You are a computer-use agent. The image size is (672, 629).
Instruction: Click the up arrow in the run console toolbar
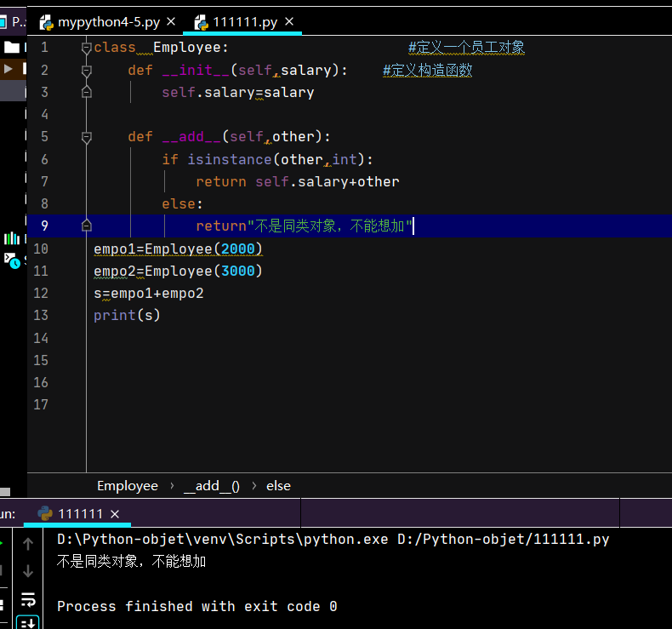tap(28, 544)
